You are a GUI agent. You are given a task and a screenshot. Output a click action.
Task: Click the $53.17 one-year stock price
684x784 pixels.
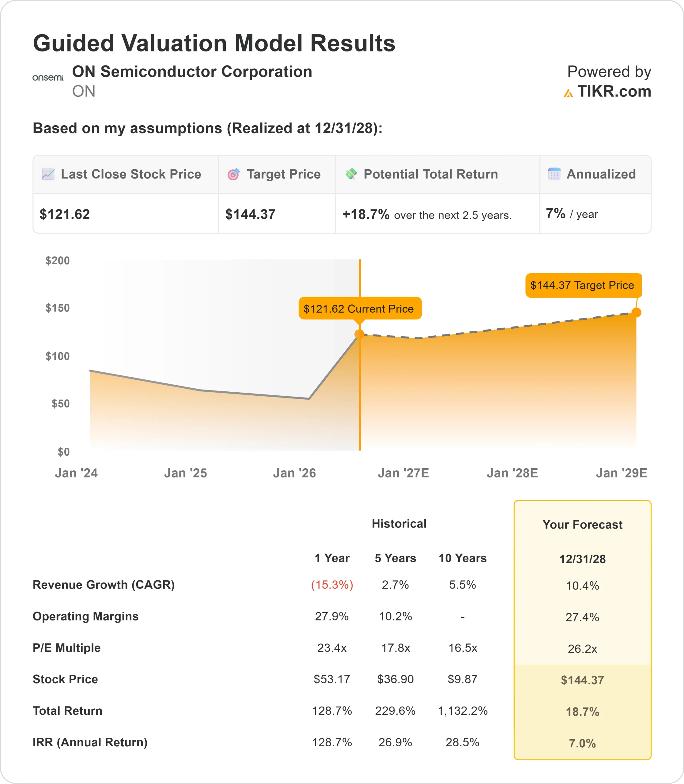[332, 679]
